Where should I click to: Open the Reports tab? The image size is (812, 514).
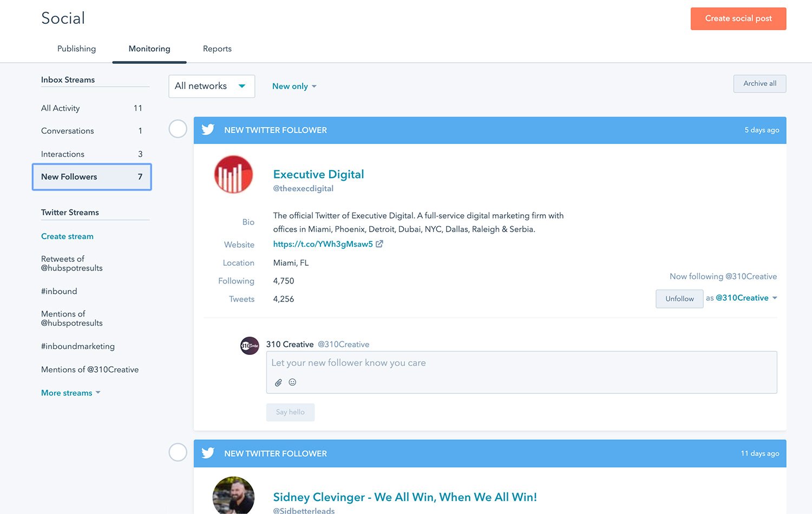tap(217, 49)
